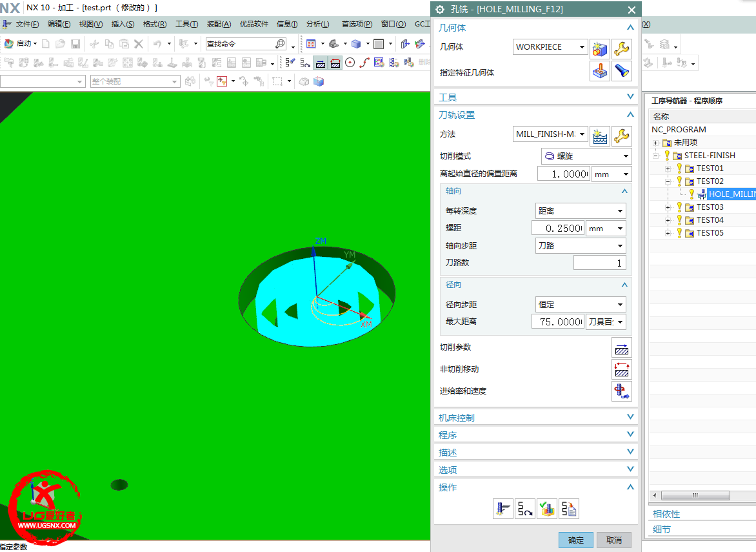Collapse the STEEL-FINISH tree node
Screen dimensions: 756x552
(x=656, y=156)
